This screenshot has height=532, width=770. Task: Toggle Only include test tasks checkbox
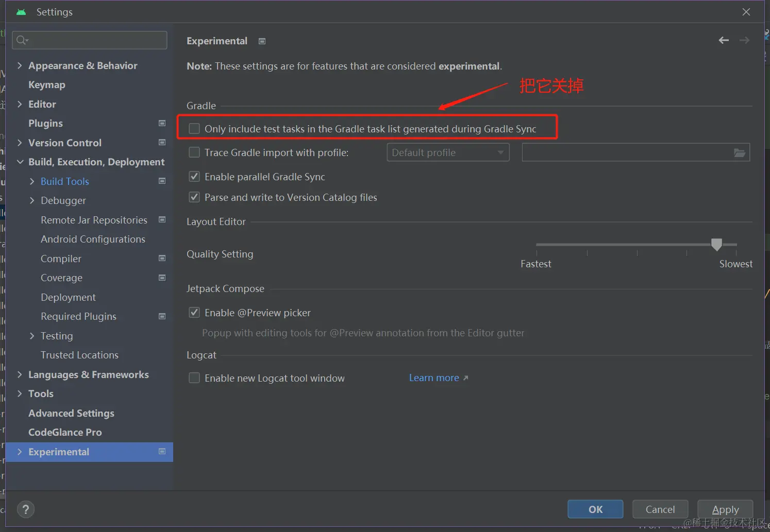tap(194, 129)
